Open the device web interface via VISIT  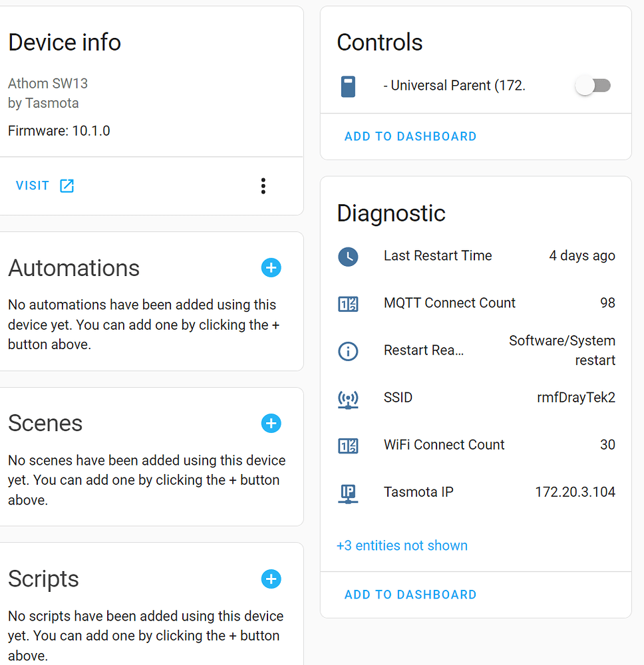(32, 186)
